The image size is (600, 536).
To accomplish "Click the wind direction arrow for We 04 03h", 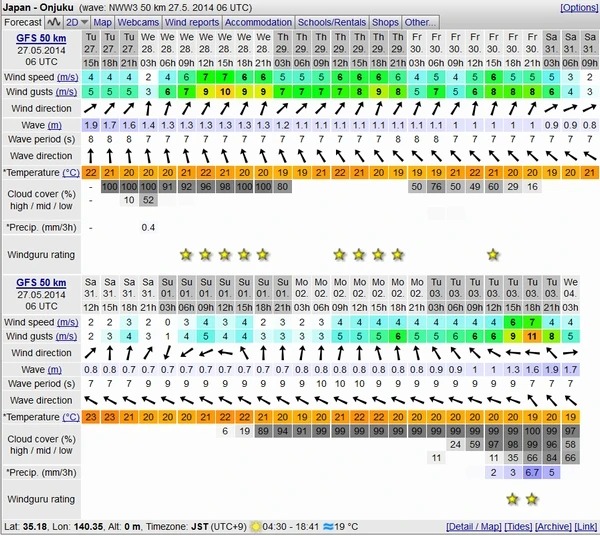I will pos(570,353).
